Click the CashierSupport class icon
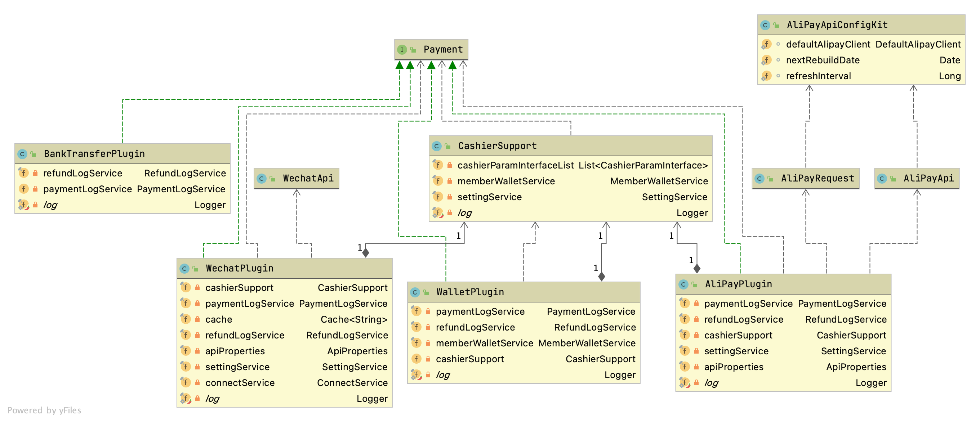Image resolution: width=980 pixels, height=422 pixels. tap(436, 146)
